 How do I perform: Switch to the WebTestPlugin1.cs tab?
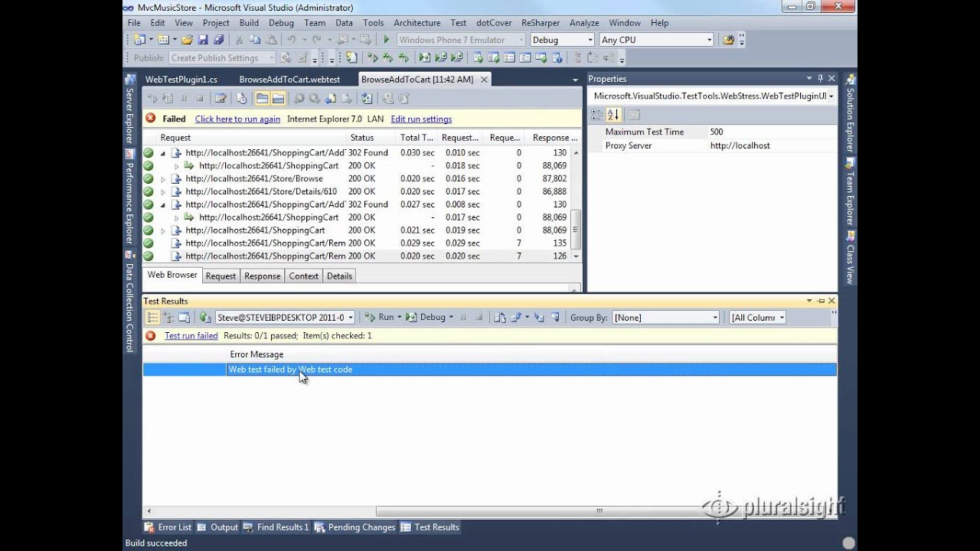coord(181,79)
